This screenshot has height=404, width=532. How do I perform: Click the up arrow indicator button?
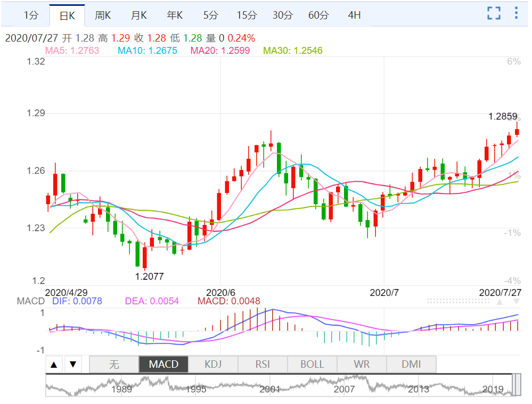coord(54,365)
